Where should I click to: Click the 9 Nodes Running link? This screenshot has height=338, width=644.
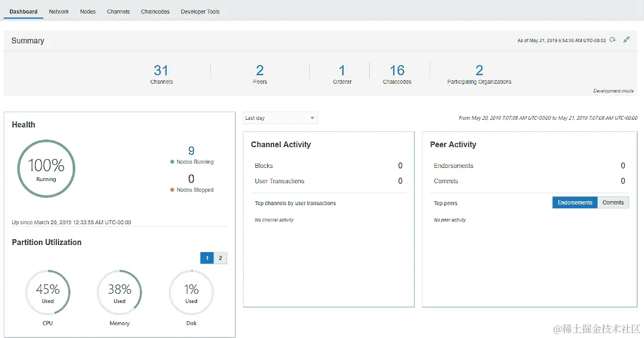[191, 151]
